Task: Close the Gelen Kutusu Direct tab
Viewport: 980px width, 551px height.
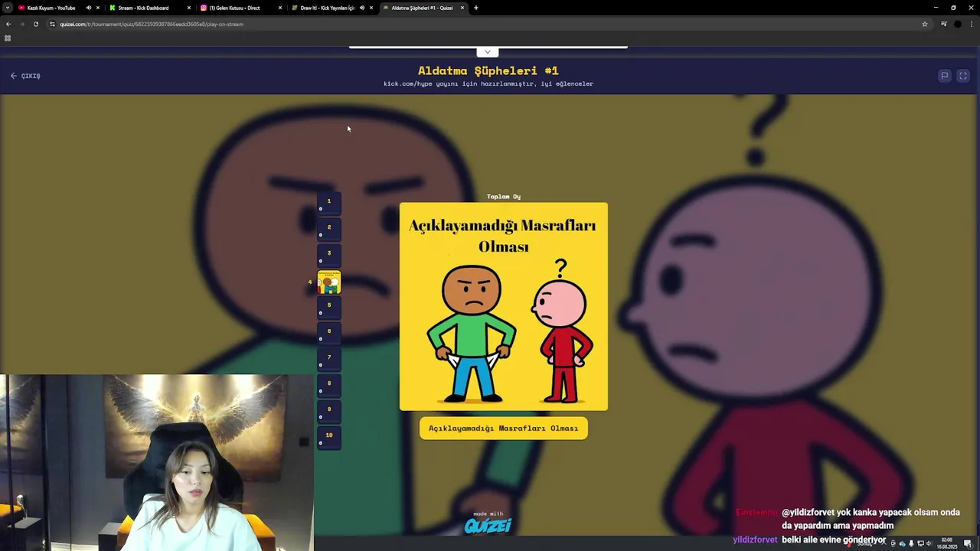Action: 279,8
